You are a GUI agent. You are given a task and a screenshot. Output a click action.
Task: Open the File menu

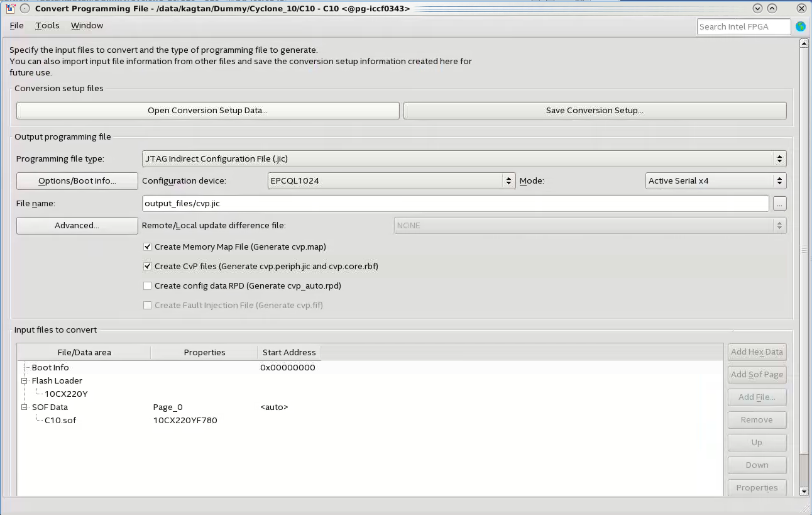[17, 26]
